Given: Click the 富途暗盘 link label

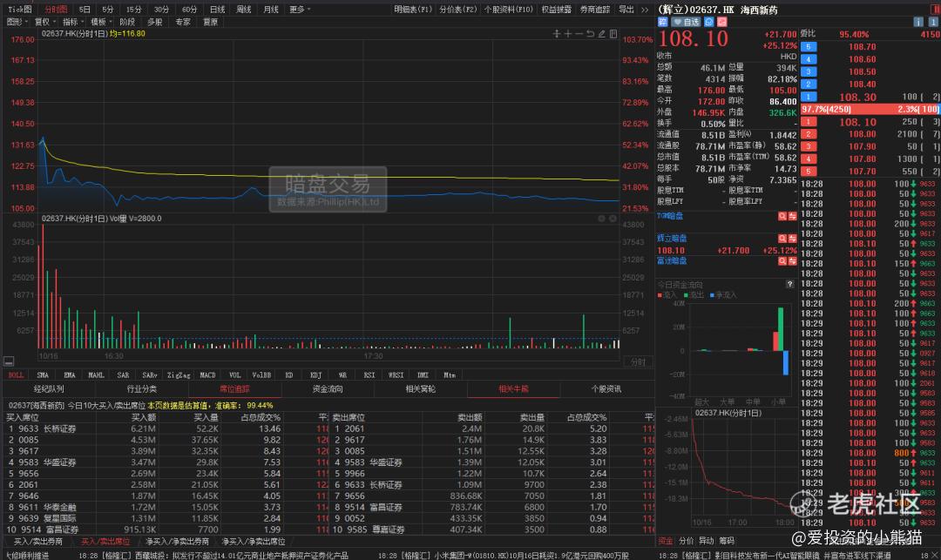Looking at the screenshot, I should pyautogui.click(x=672, y=260).
